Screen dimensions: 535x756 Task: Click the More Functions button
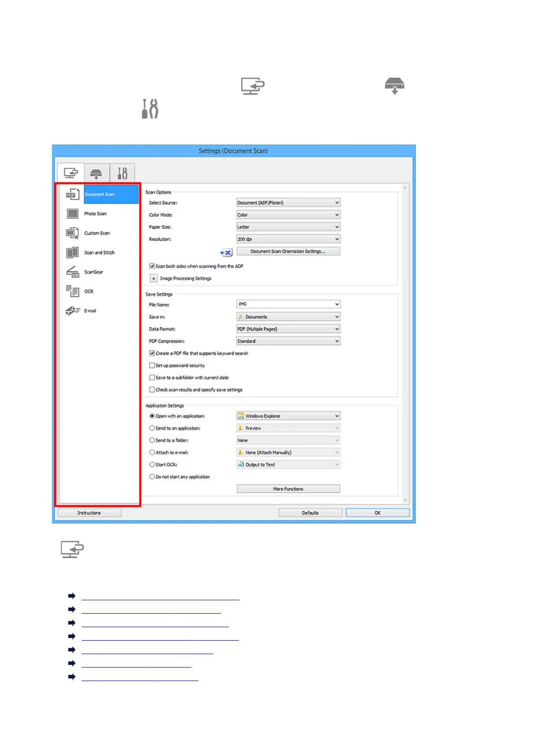[288, 489]
